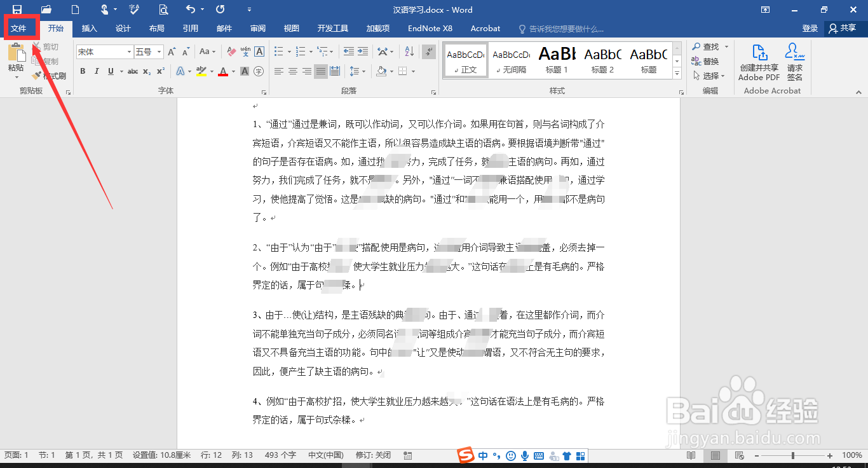This screenshot has width=868, height=468.
Task: Open the font name dropdown 宋体
Action: coord(130,52)
